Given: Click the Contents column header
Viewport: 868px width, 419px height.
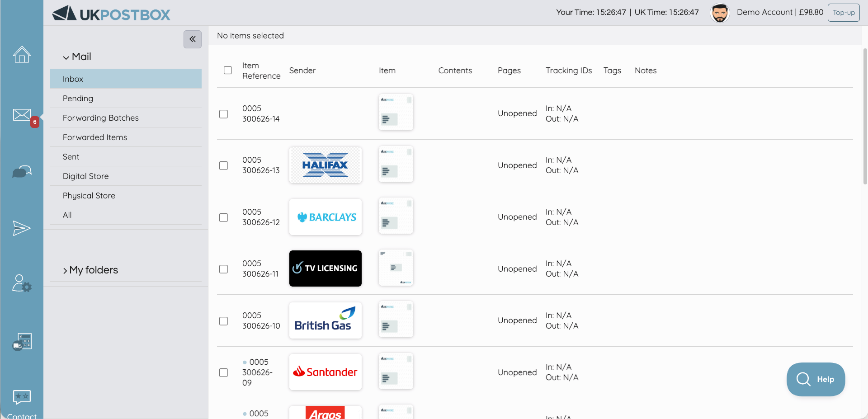Looking at the screenshot, I should tap(455, 71).
